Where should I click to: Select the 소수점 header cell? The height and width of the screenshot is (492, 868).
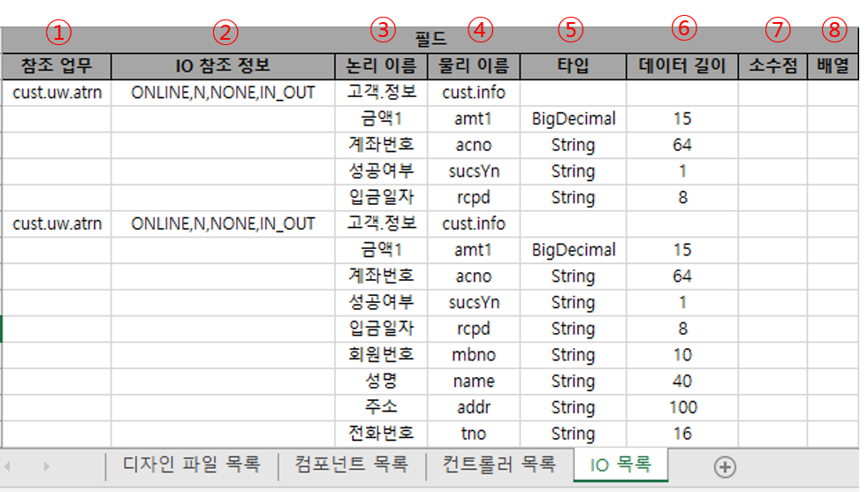click(x=773, y=66)
